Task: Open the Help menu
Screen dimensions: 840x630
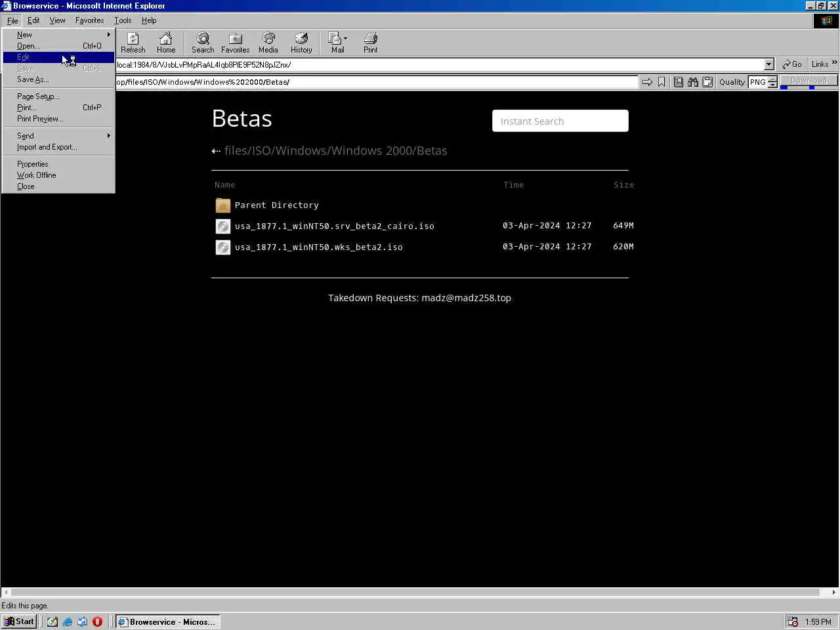Action: click(149, 20)
